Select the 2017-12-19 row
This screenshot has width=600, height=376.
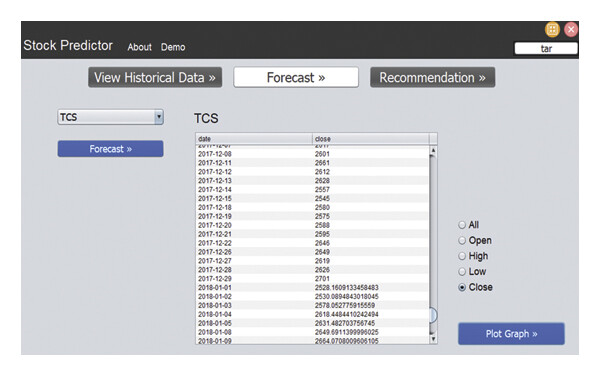pos(313,216)
